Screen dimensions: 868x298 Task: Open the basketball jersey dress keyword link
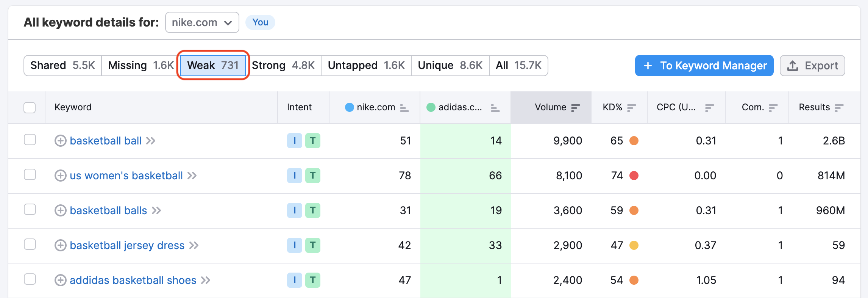pyautogui.click(x=127, y=245)
